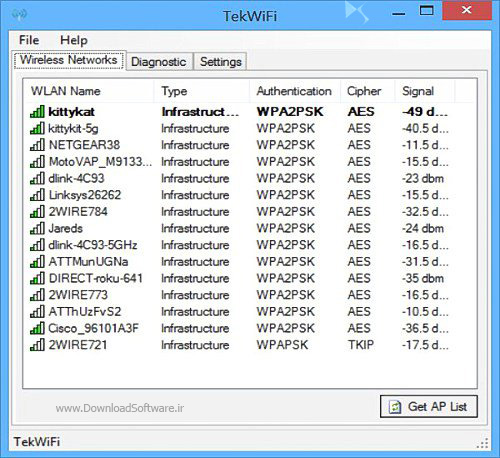Click signal icon beside Cisco_96101A3F
The image size is (500, 458).
point(37,328)
